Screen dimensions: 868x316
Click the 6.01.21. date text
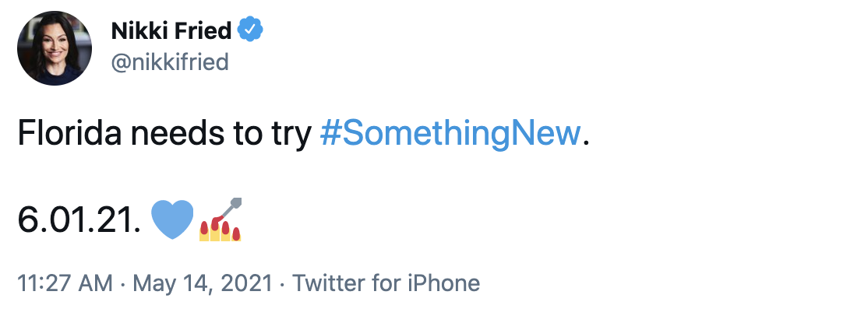point(79,222)
